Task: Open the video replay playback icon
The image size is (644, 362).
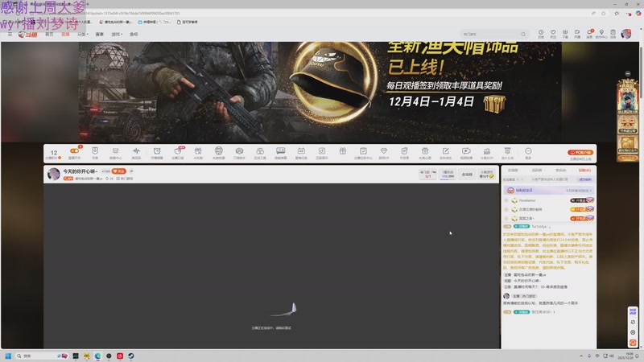Action: point(466,151)
